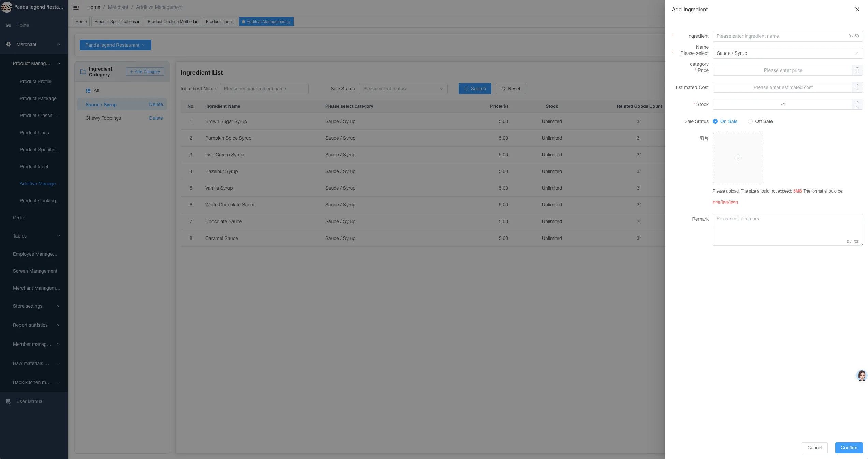Click the support avatar chat icon
Viewport: 868px width, 459px height.
[x=862, y=376]
